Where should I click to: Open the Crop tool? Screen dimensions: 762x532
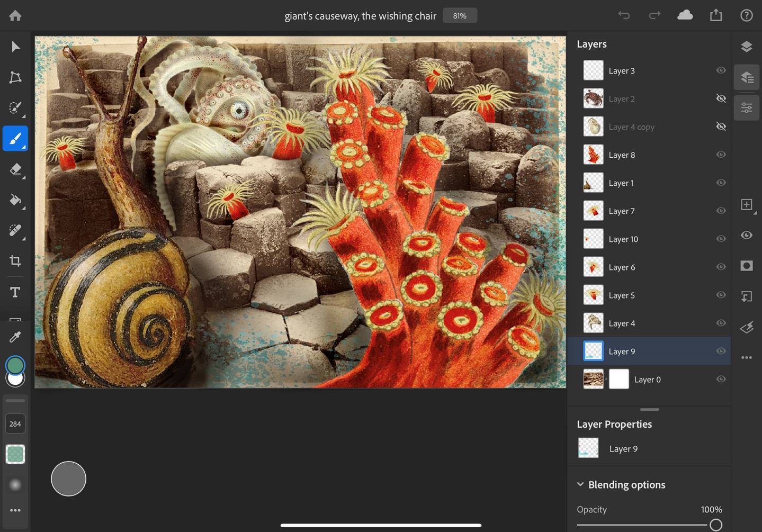coord(15,261)
